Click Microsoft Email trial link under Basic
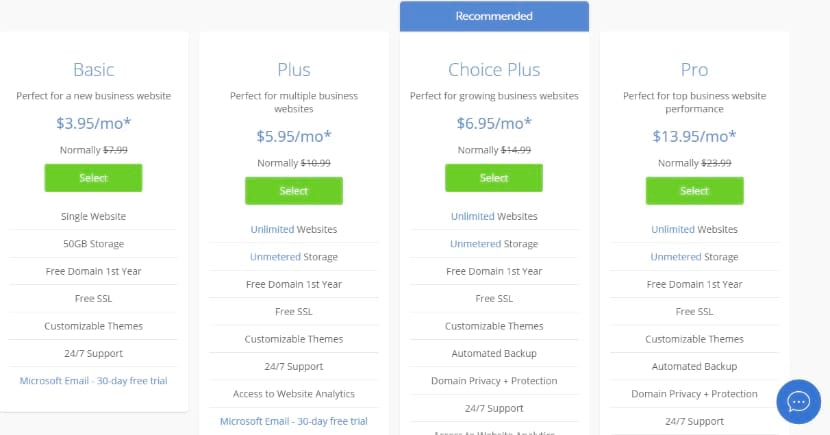The image size is (830, 435). (x=93, y=381)
